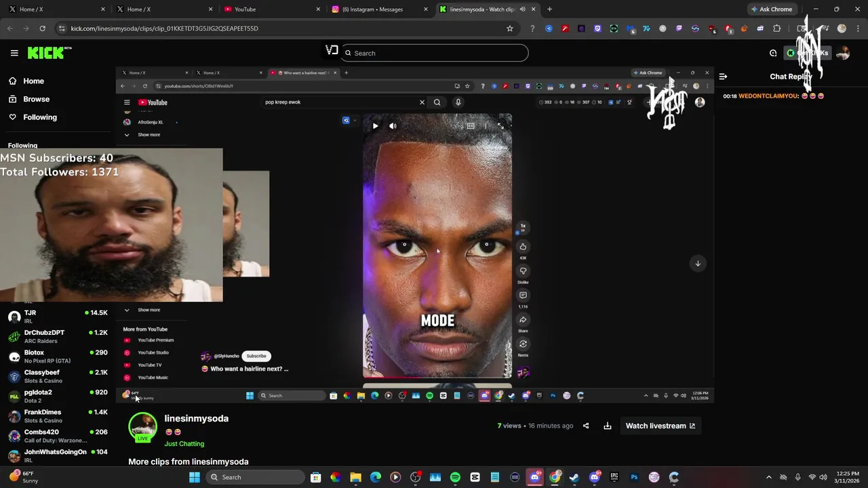The width and height of the screenshot is (868, 488).
Task: Open the Just Chatting category
Action: click(x=184, y=444)
